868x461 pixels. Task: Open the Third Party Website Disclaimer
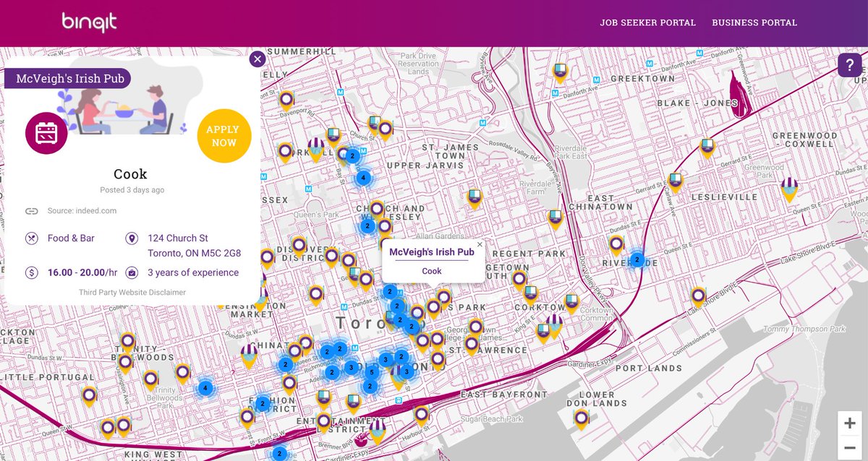point(132,292)
